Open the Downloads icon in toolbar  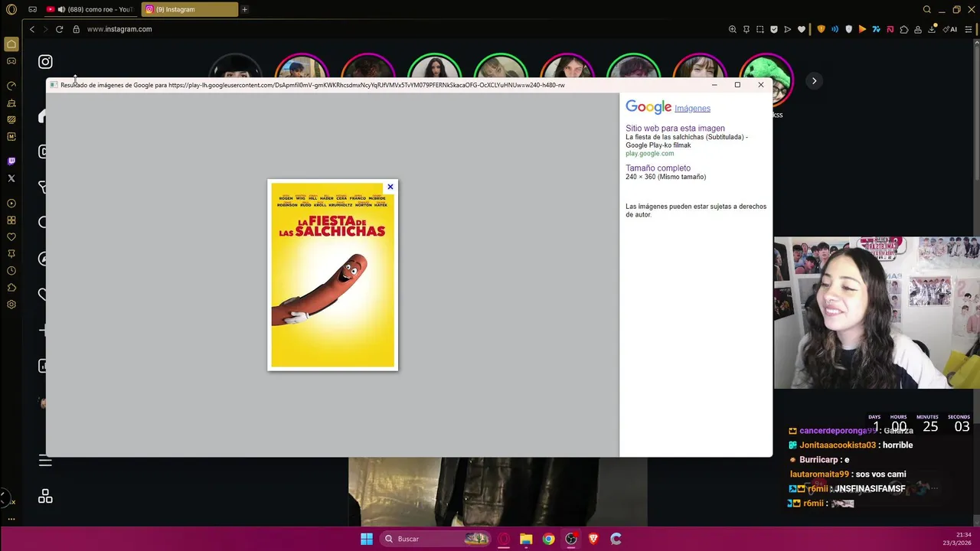(932, 29)
